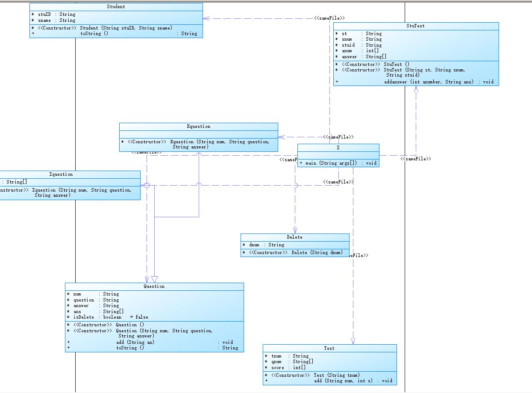The image size is (532, 393).
Task: Click the ans : String[] attribute in Question
Action: click(95, 311)
